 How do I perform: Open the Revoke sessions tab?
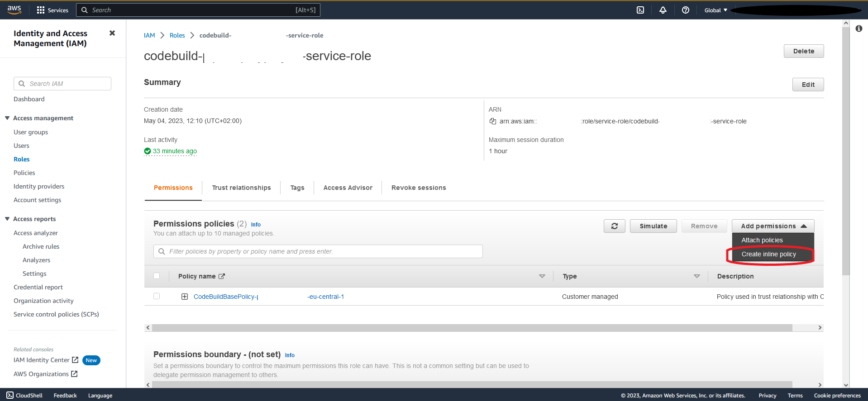(x=419, y=188)
